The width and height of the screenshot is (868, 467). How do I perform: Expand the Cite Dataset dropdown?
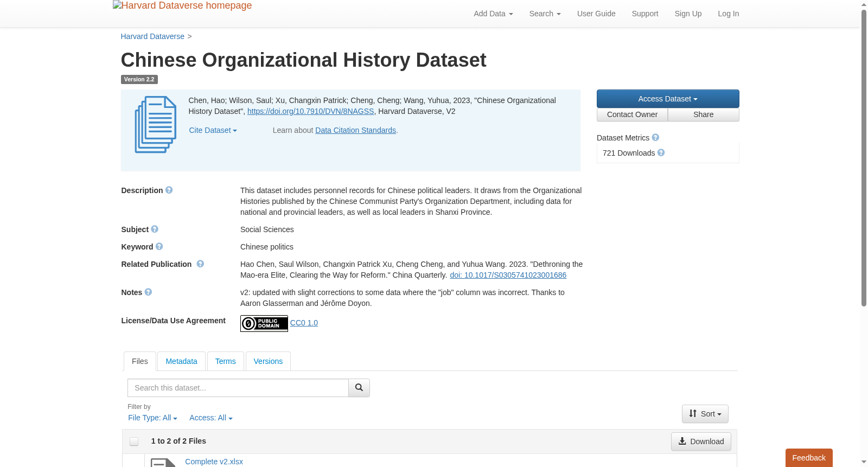point(213,130)
